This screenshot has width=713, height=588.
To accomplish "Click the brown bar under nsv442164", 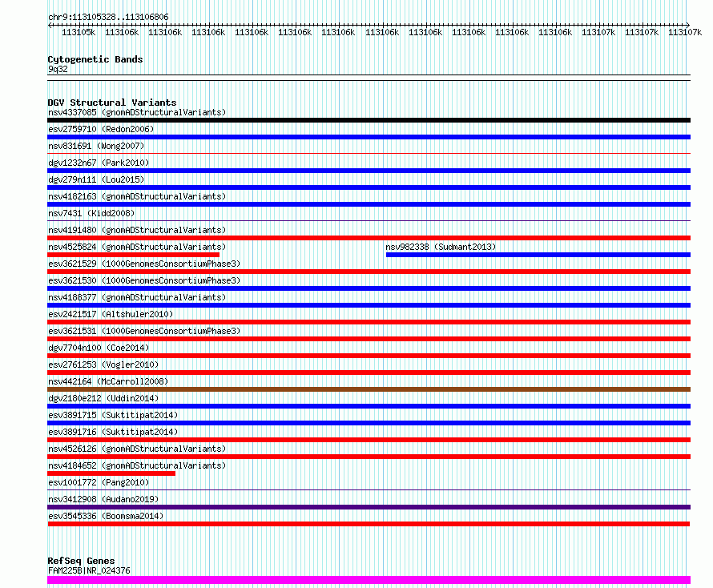I will pyautogui.click(x=369, y=389).
